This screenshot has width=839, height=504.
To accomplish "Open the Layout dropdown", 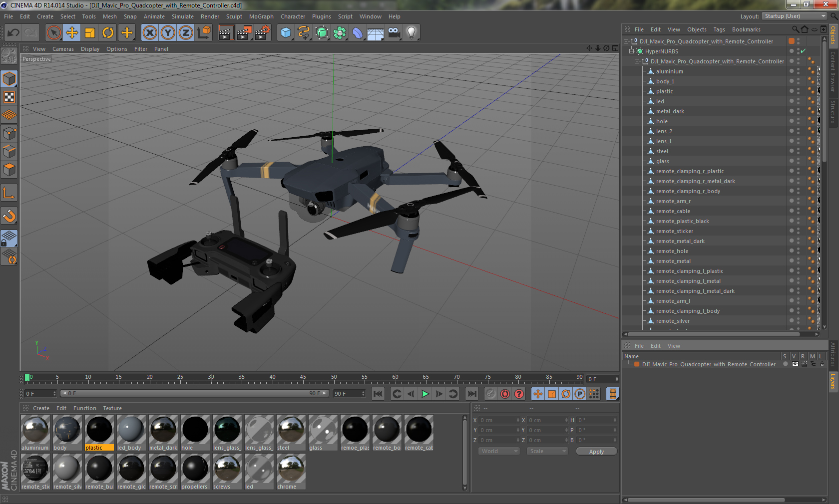I will click(795, 16).
